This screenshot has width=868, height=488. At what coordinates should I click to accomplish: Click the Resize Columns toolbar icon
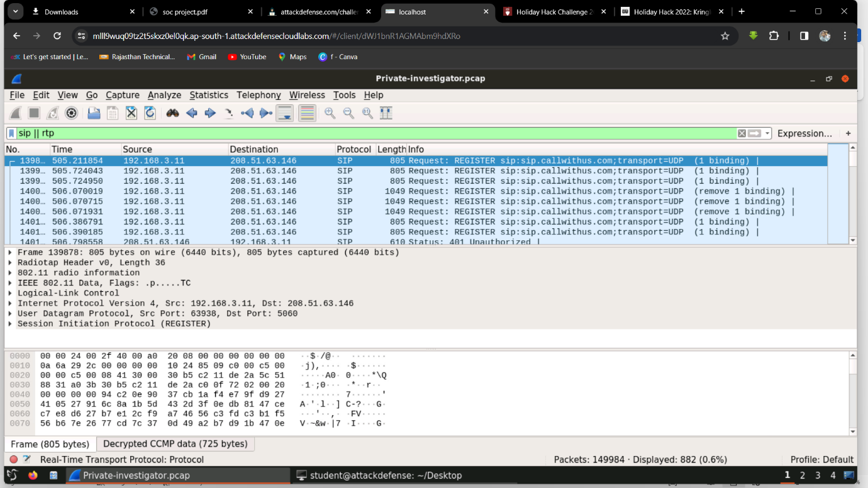point(386,113)
